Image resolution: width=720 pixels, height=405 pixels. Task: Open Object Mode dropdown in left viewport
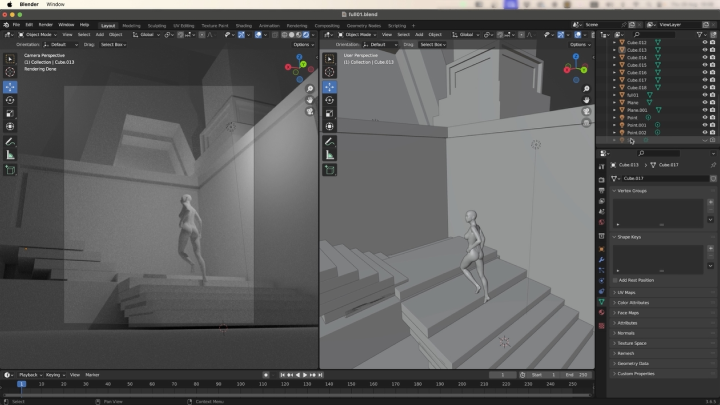(x=40, y=34)
